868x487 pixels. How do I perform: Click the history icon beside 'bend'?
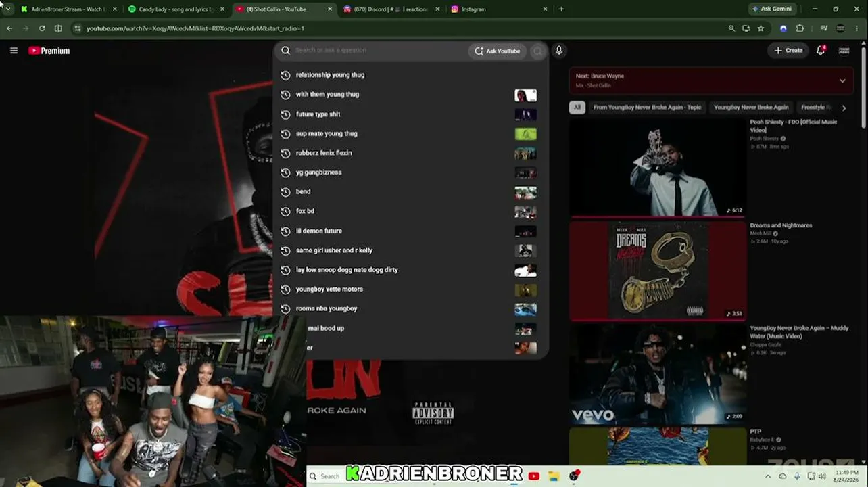[x=285, y=192]
